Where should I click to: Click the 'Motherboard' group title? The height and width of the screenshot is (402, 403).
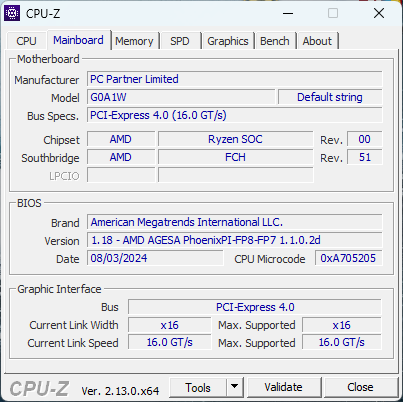(x=48, y=59)
